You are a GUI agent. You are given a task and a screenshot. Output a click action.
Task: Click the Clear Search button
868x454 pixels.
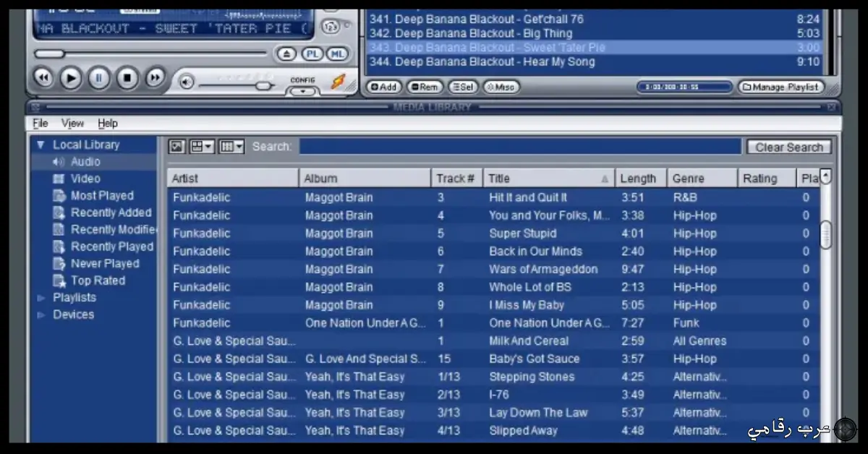click(789, 147)
